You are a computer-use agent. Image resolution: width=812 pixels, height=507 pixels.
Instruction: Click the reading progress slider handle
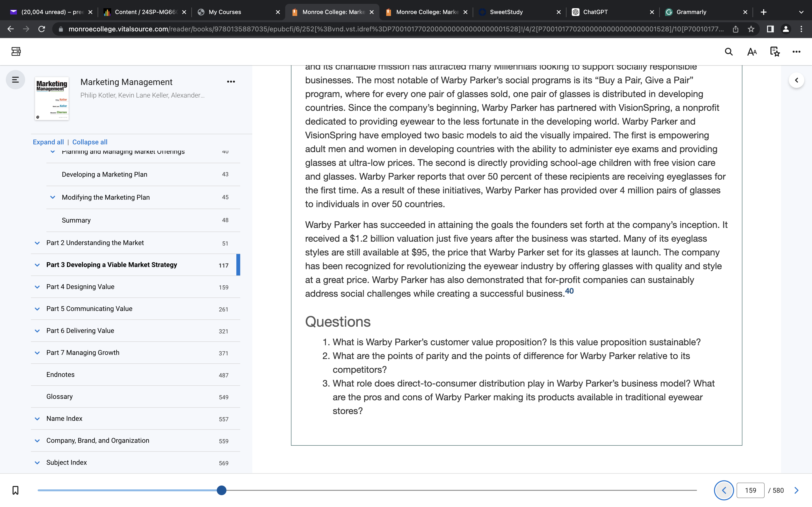221,490
